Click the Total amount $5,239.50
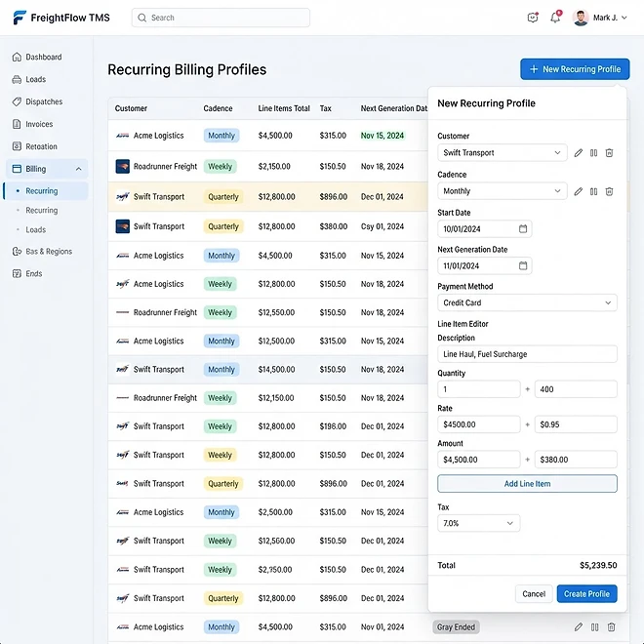644x644 pixels. pyautogui.click(x=598, y=565)
